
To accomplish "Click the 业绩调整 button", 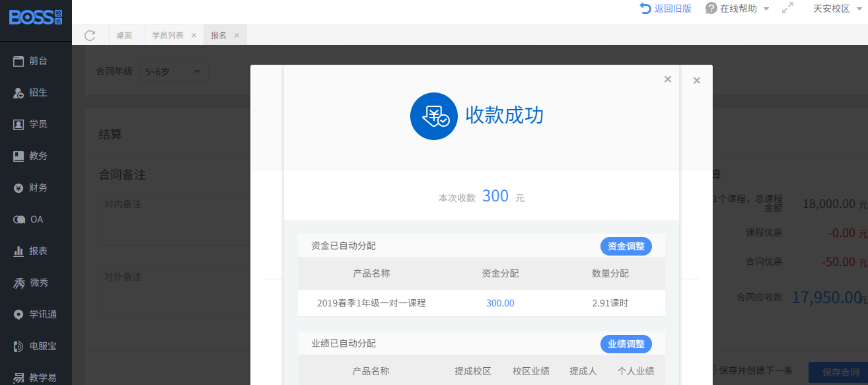I will pos(626,343).
